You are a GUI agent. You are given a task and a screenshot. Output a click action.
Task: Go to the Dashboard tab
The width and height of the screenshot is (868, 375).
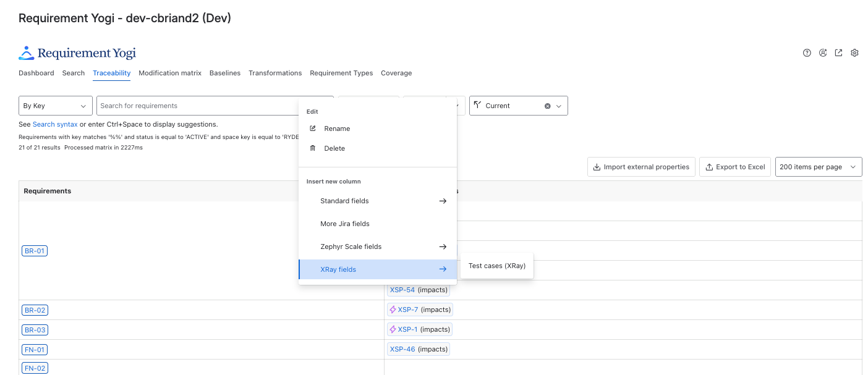click(36, 73)
